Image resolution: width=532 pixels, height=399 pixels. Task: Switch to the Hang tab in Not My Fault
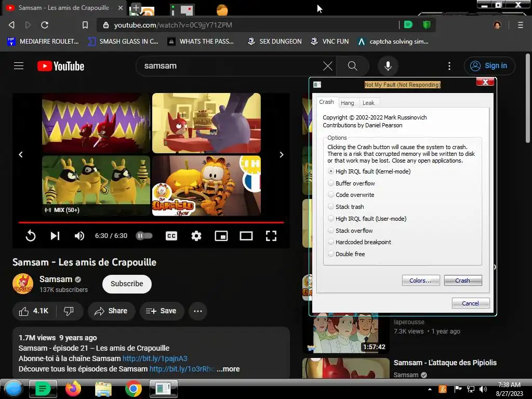click(x=348, y=103)
